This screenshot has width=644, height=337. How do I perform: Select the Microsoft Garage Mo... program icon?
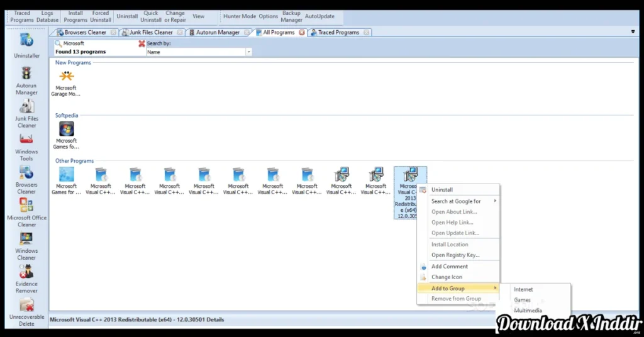(66, 84)
